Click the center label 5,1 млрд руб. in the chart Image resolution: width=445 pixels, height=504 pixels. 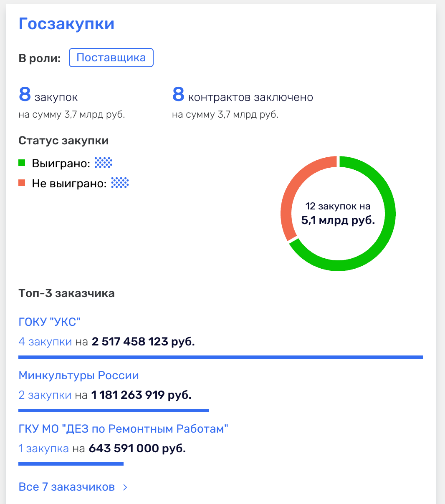[x=337, y=220]
